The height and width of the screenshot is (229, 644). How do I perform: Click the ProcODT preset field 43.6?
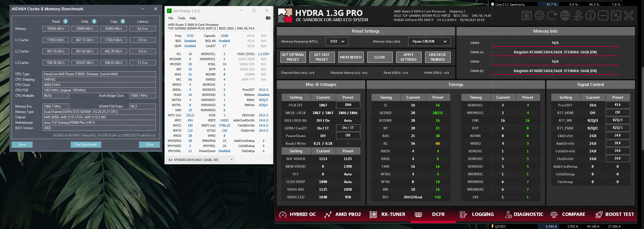[618, 105]
